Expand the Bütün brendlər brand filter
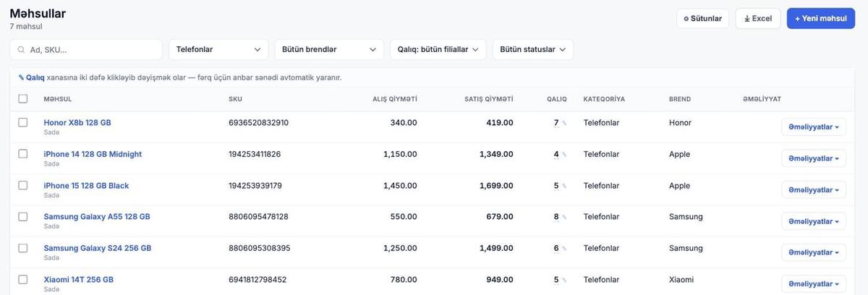Screen dimensions: 868x295 (x=329, y=50)
